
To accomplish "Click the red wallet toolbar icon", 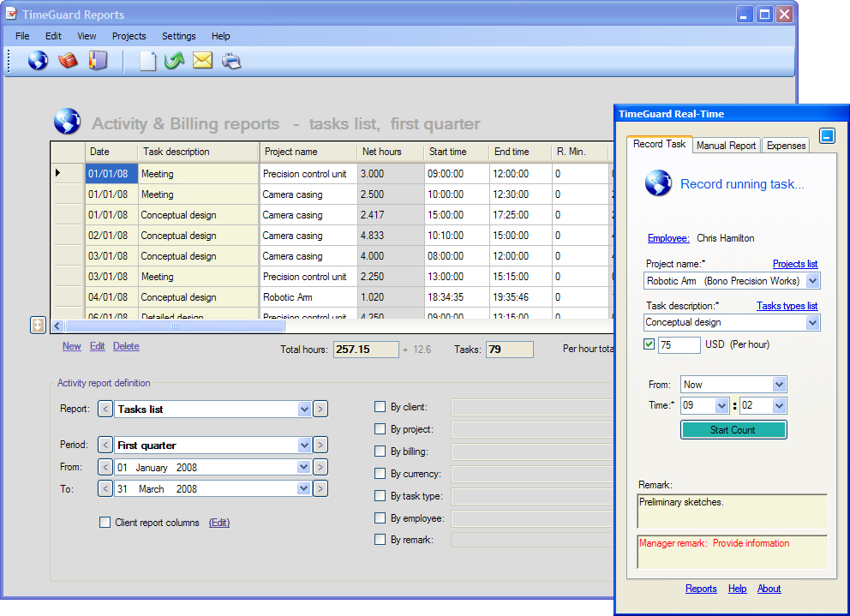I will [68, 61].
